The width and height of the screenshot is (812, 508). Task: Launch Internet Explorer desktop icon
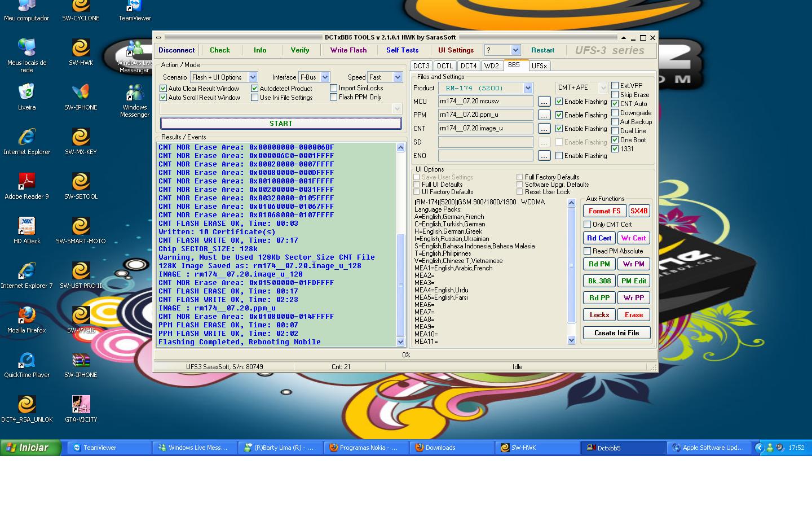pyautogui.click(x=27, y=141)
